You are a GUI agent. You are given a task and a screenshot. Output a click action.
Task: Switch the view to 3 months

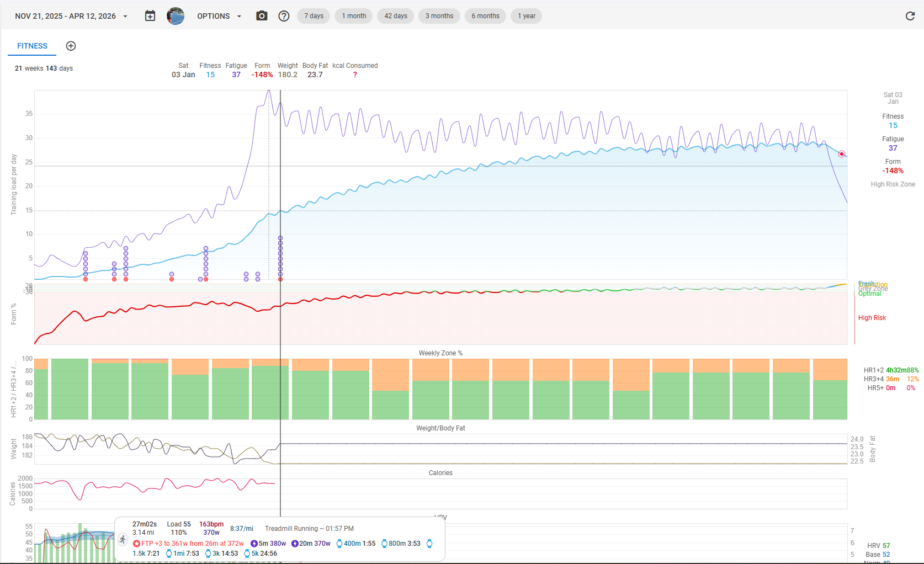[x=439, y=16]
